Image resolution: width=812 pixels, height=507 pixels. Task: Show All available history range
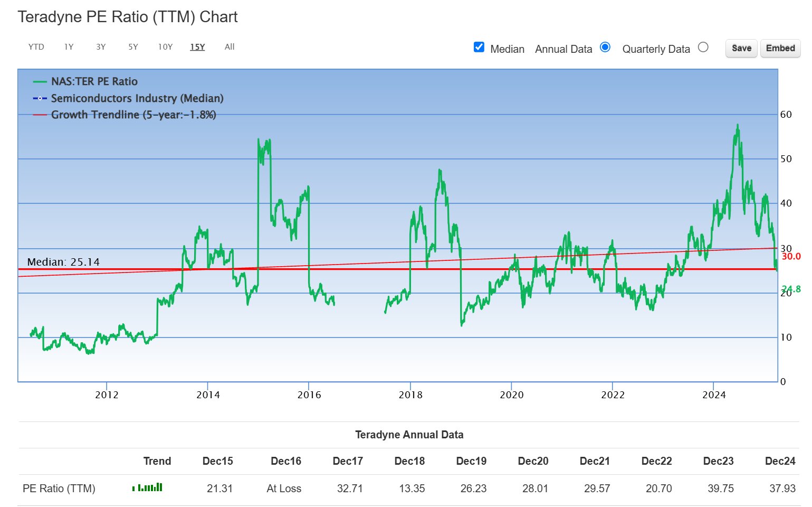(x=230, y=47)
